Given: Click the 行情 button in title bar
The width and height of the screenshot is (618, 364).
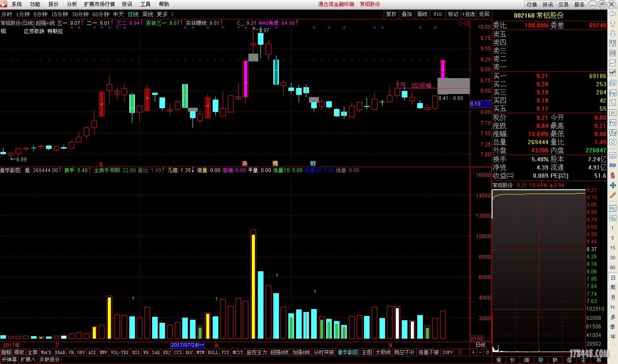Looking at the screenshot, I should (x=532, y=4).
